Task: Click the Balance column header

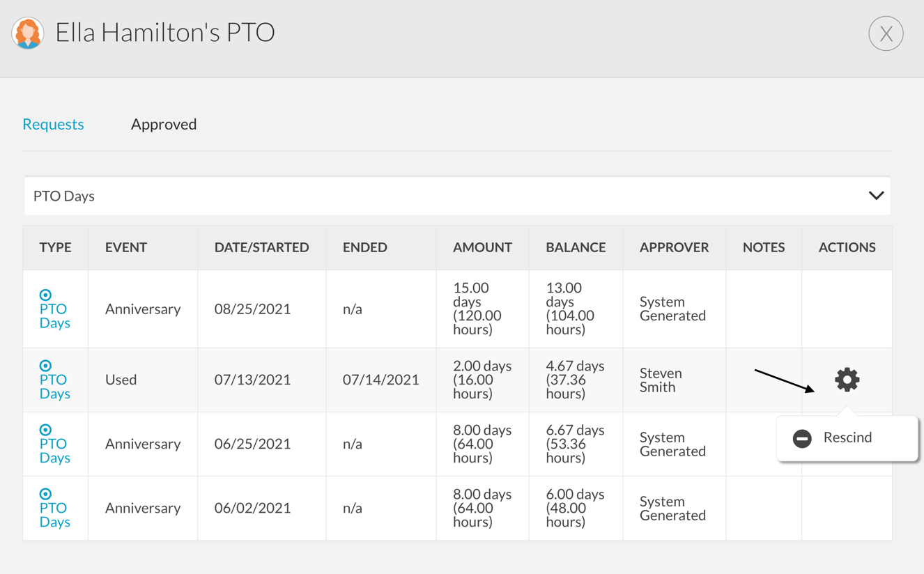Action: coord(576,247)
